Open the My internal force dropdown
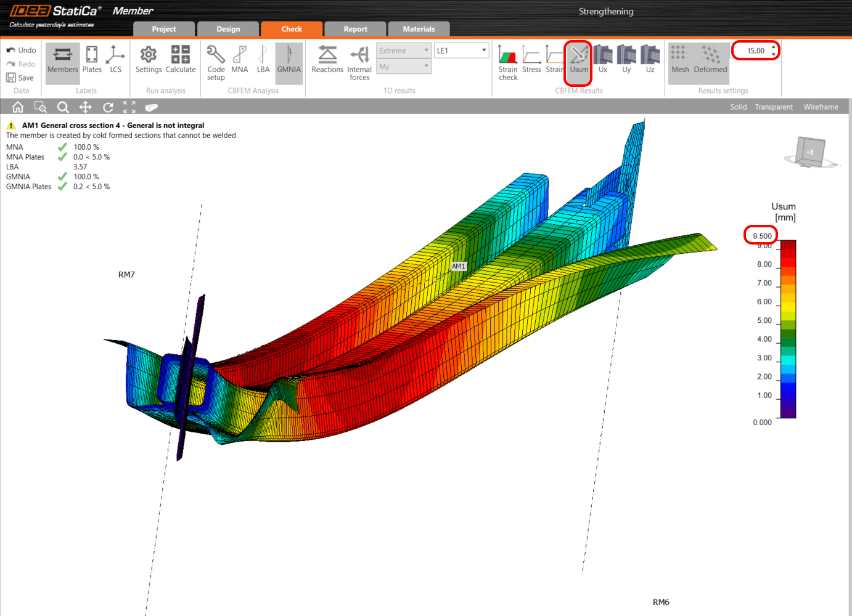 point(404,67)
